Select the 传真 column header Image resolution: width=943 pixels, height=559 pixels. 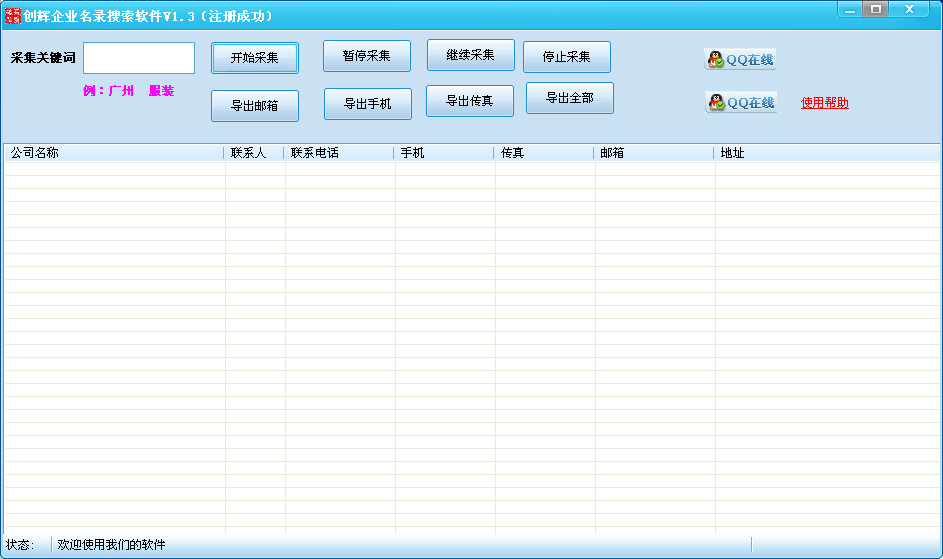[x=544, y=153]
